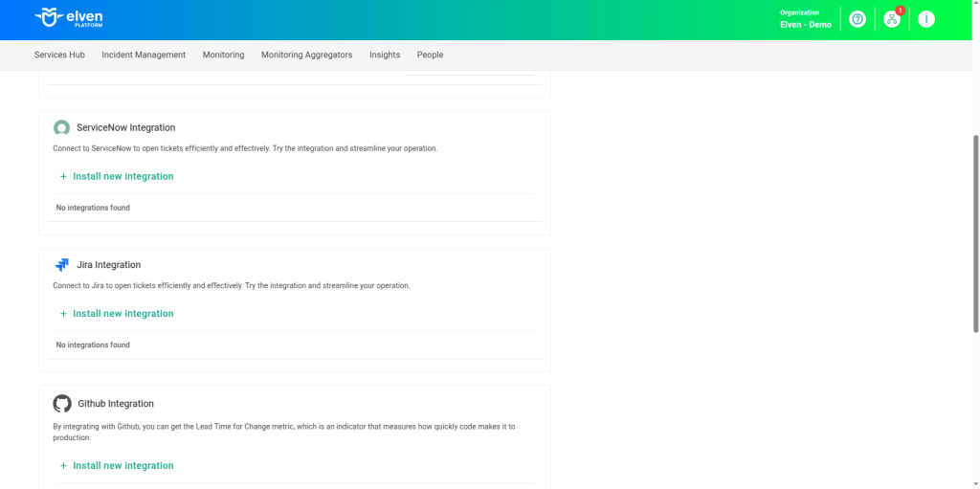Click the Jira logo icon
The image size is (980, 489).
[62, 265]
